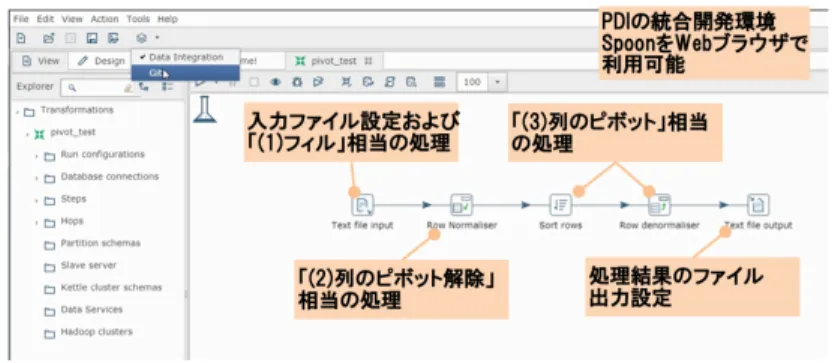Click the Sort rows step label
Screen dimensions: 835x363
click(560, 225)
